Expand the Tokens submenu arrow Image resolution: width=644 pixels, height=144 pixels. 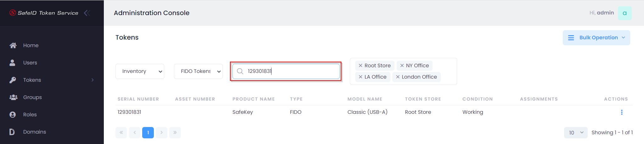pos(92,80)
